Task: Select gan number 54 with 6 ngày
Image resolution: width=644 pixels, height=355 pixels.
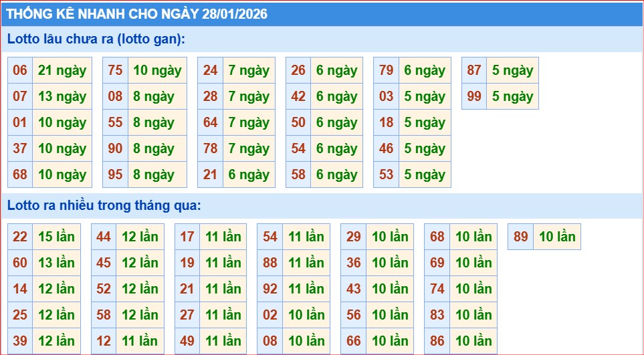Action: coord(298,148)
